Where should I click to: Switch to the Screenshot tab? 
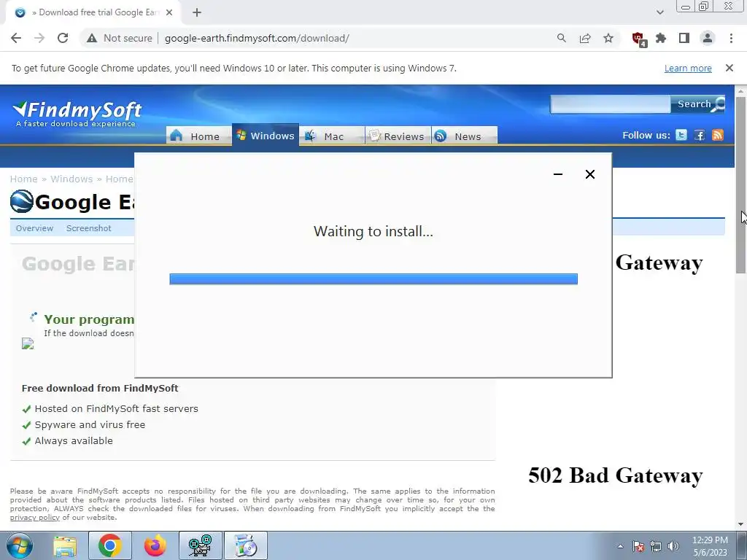coord(88,228)
